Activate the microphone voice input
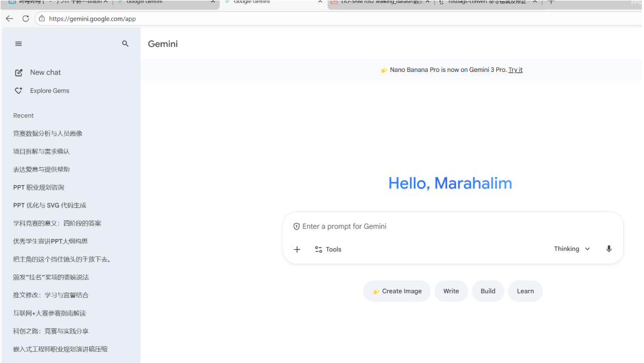 (609, 249)
